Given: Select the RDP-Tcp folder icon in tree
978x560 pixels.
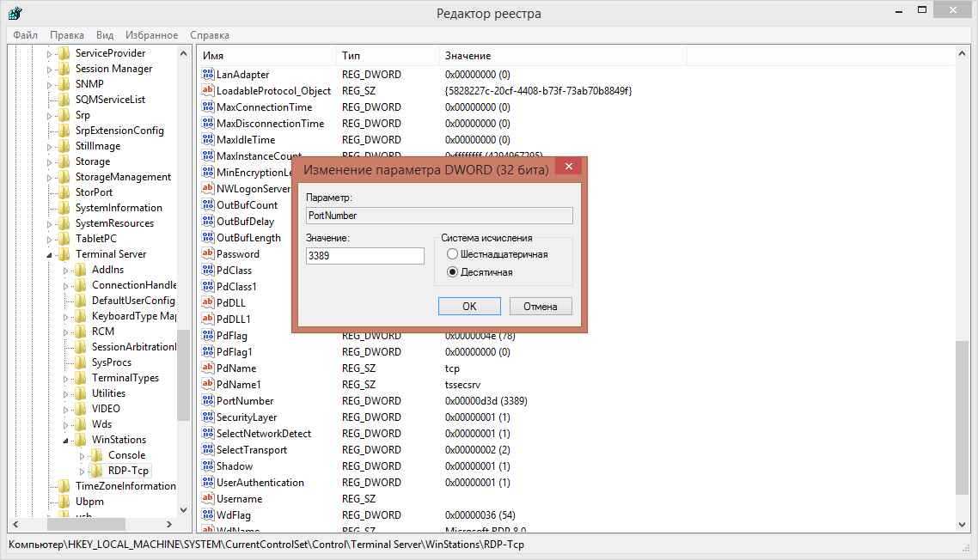Looking at the screenshot, I should tap(98, 471).
